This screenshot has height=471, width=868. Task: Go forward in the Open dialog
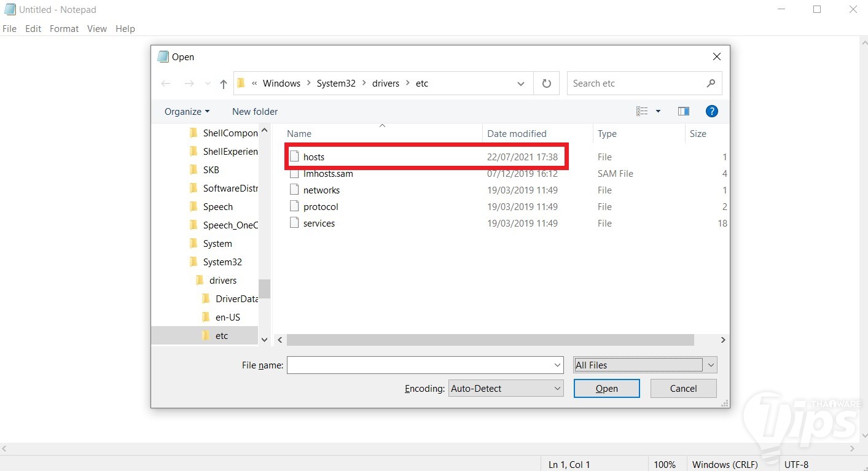coord(189,84)
